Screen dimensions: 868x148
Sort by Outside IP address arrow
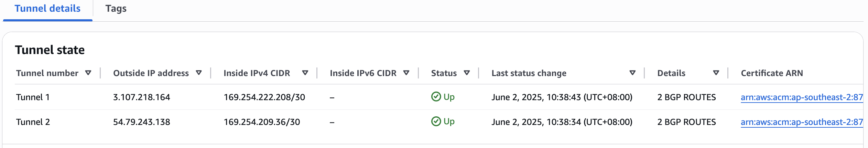pos(198,73)
